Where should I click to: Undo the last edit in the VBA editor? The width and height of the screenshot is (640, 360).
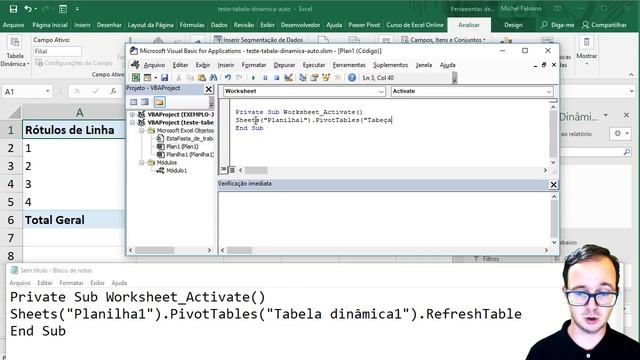228,78
